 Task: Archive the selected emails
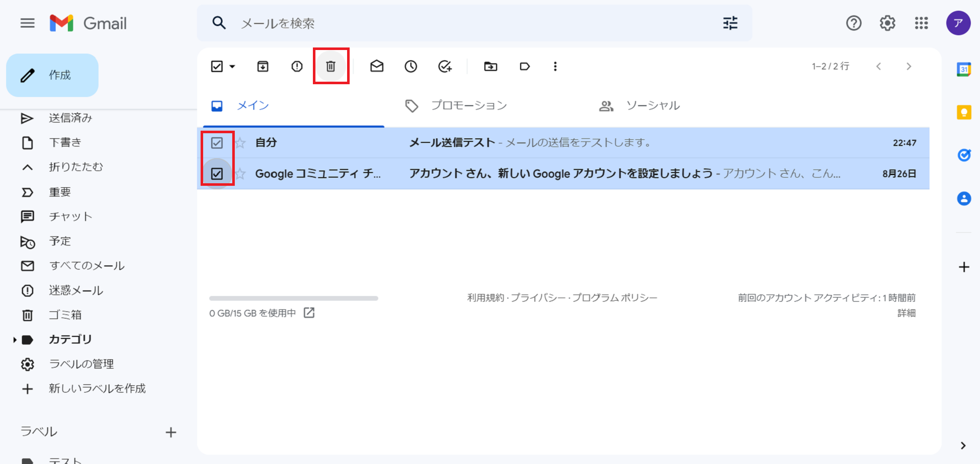(263, 66)
